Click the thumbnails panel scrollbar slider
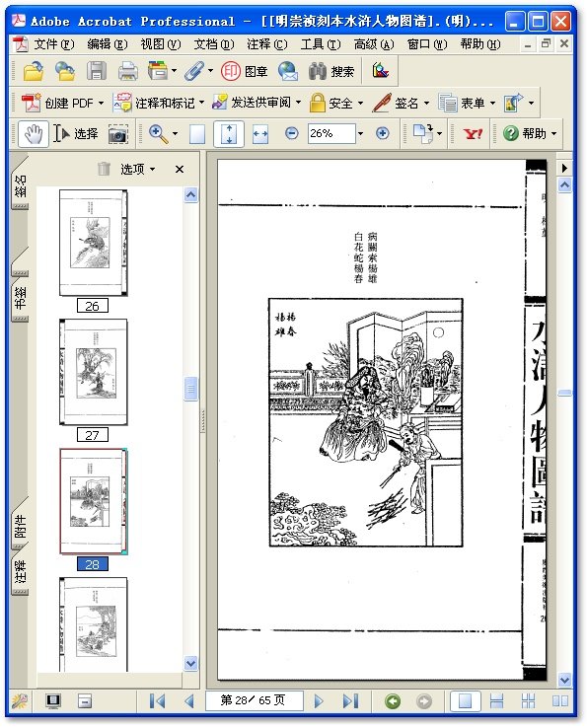 tap(190, 388)
